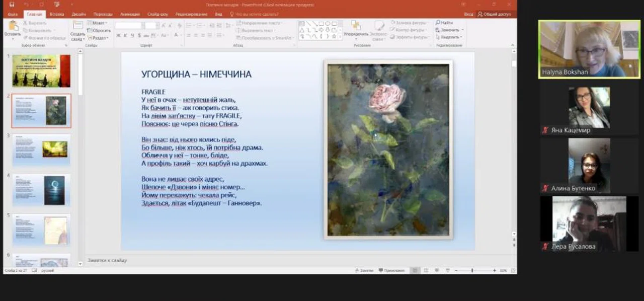Click the clear formatting eraser icon
The image size is (644, 301).
pyautogui.click(x=179, y=25)
